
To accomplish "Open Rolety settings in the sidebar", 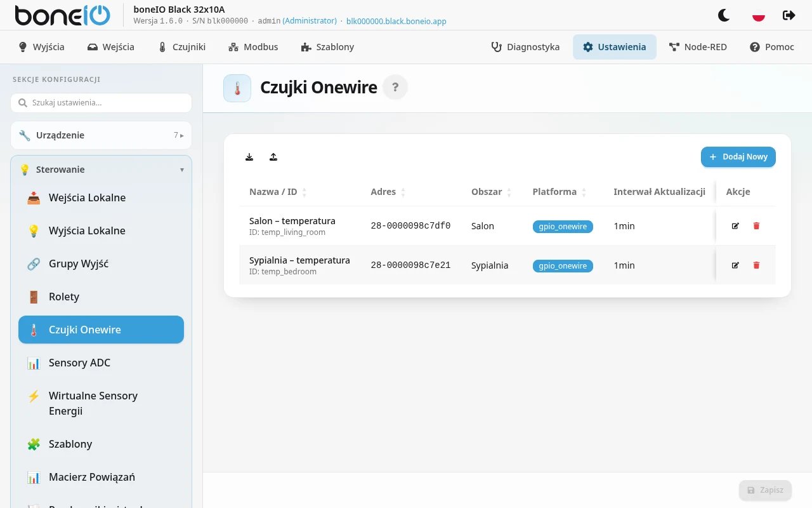I will (101, 297).
